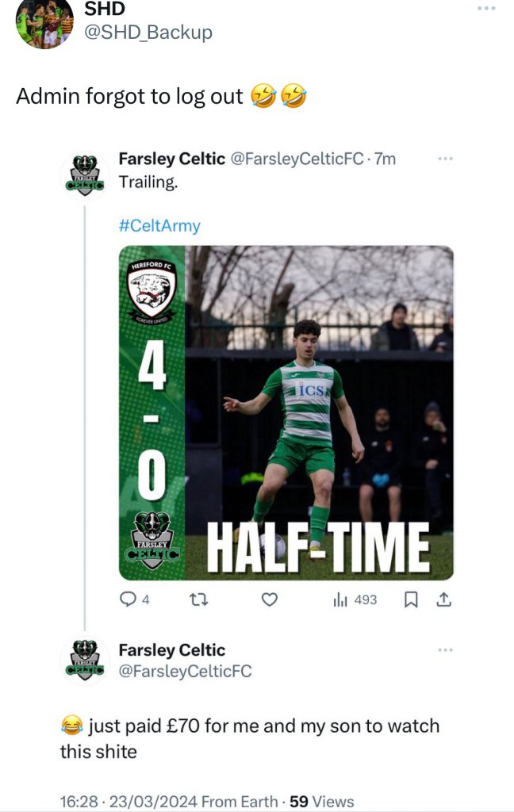Share the half-time tweet via share icon
This screenshot has height=812, width=514.
(x=443, y=600)
